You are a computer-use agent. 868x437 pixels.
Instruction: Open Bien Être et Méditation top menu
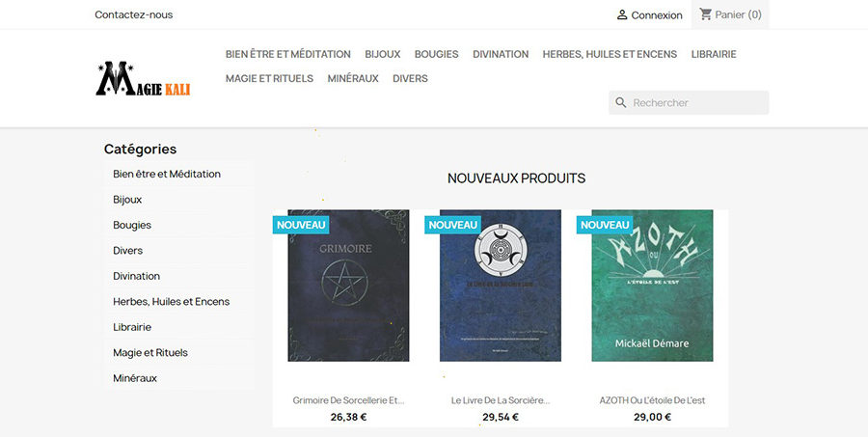pos(287,54)
